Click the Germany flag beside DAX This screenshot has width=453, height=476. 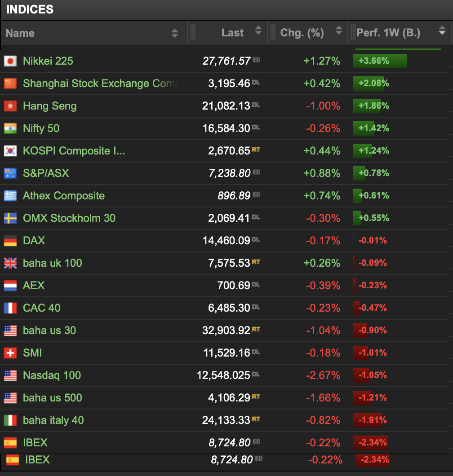click(10, 241)
